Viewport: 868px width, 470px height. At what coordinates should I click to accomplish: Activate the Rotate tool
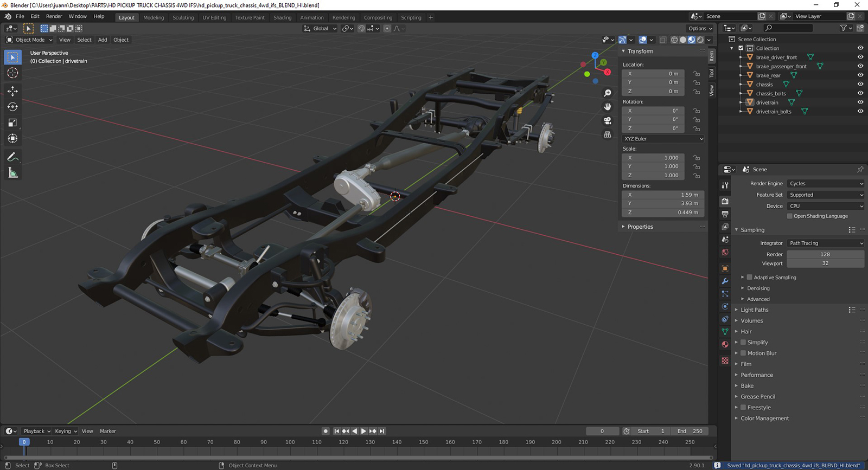point(12,107)
